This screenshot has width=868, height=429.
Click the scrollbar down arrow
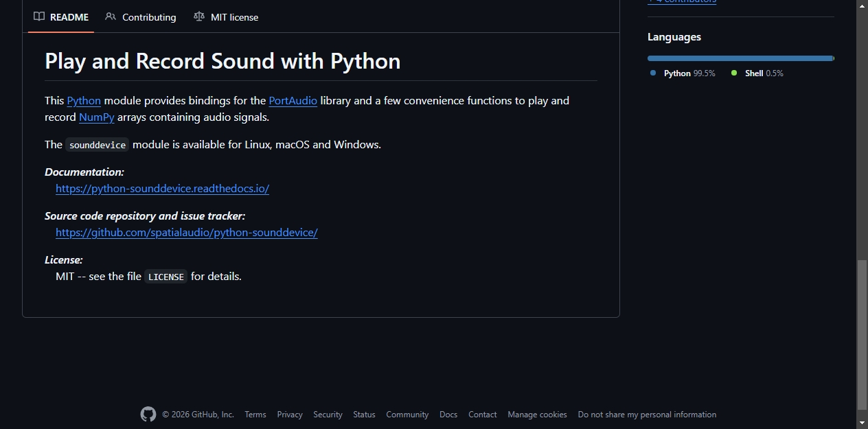click(x=863, y=423)
